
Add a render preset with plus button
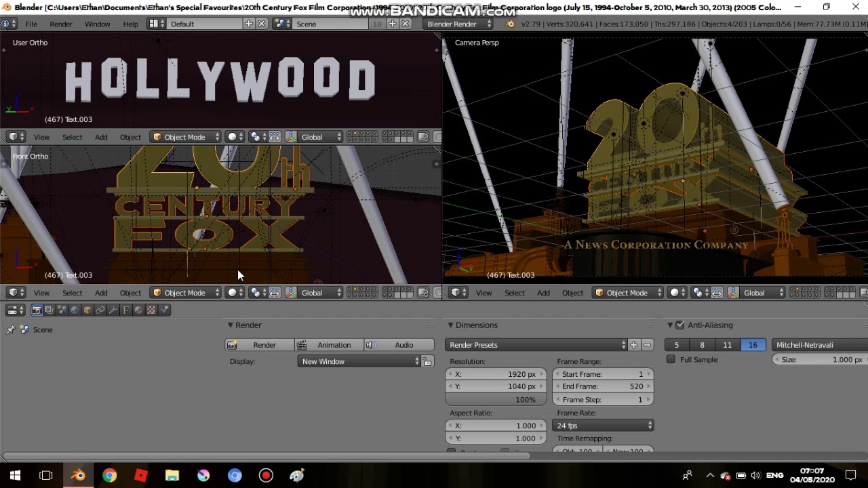click(633, 345)
